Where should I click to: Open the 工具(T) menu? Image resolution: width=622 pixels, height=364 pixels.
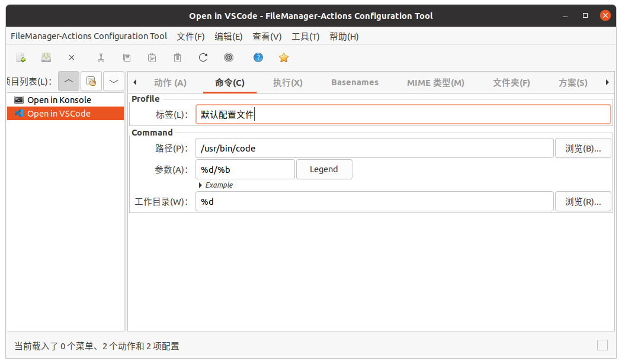(x=306, y=37)
